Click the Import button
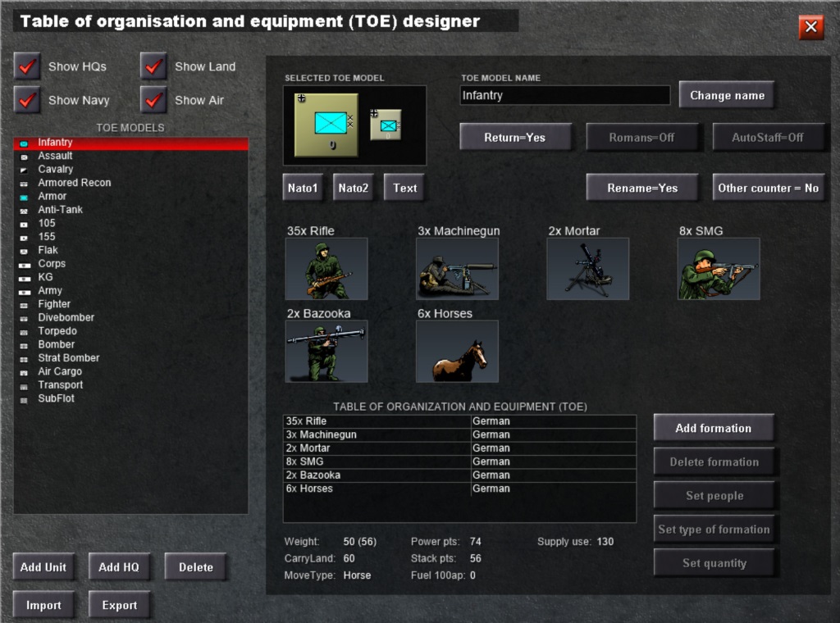840x623 pixels. (43, 605)
